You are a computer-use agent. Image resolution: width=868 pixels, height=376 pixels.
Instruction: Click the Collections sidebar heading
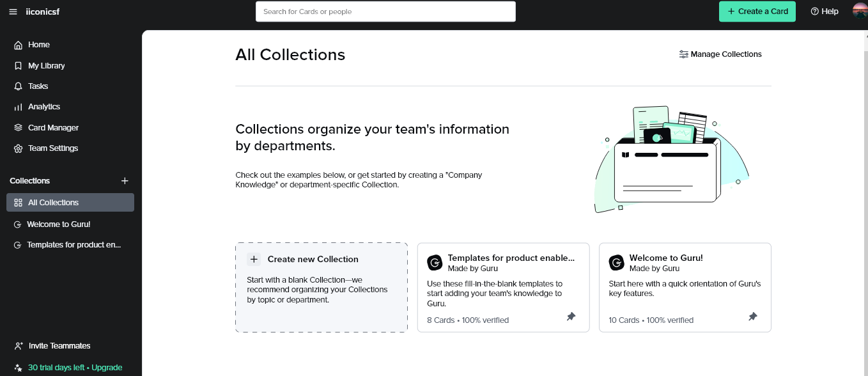[30, 181]
